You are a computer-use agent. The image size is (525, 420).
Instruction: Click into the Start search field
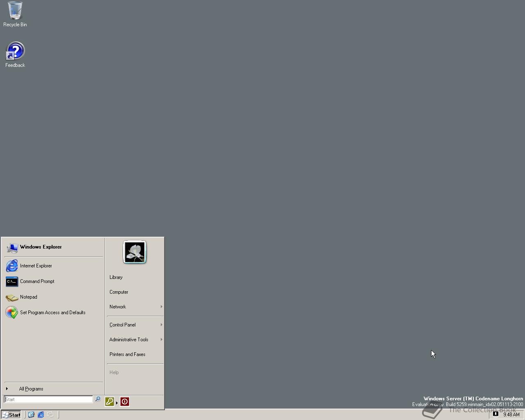48,399
